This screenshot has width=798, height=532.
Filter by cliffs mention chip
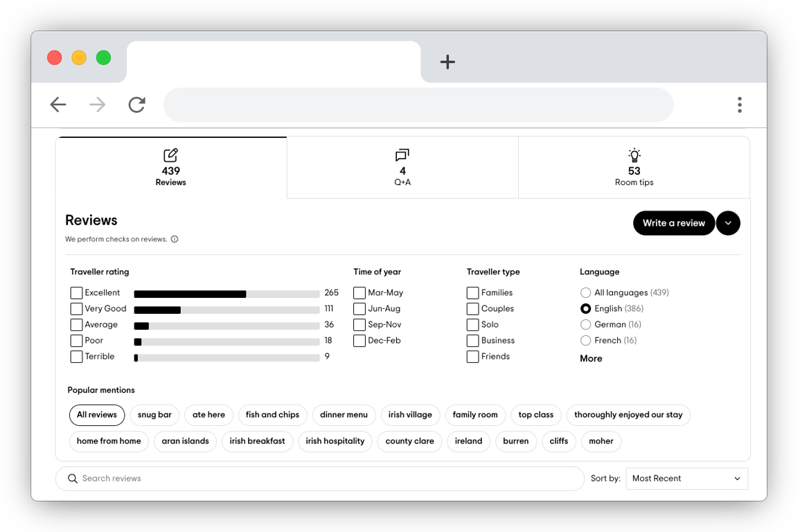tap(559, 441)
